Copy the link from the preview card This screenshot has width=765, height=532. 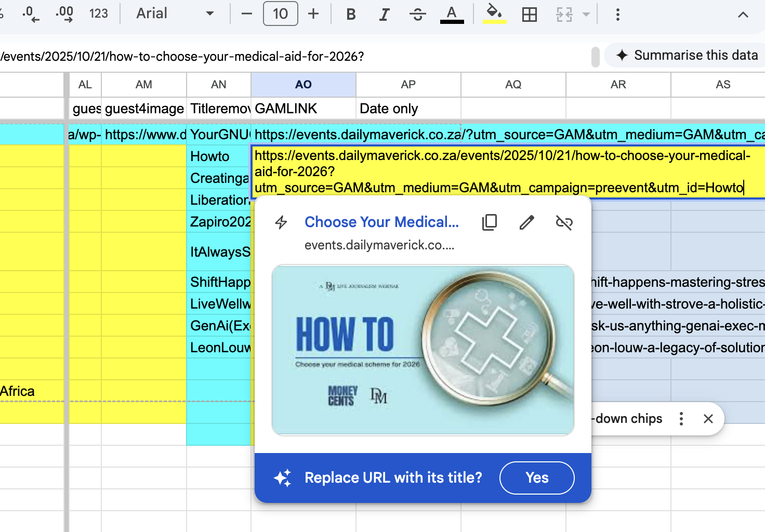click(489, 222)
